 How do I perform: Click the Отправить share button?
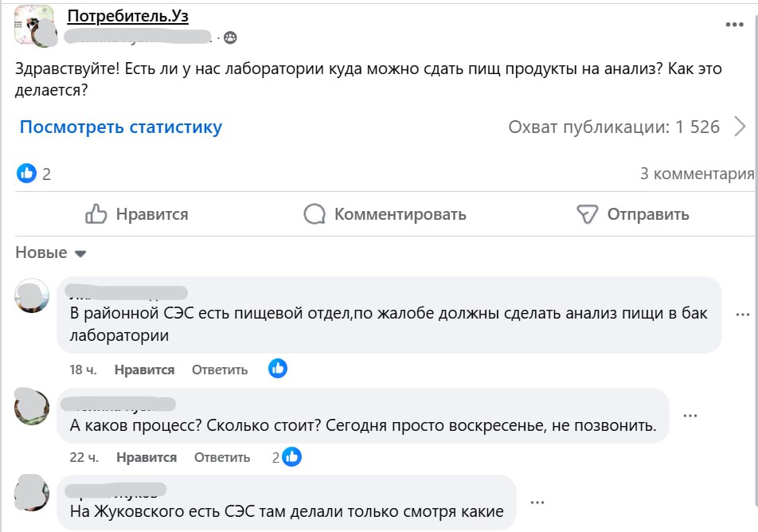click(x=632, y=214)
